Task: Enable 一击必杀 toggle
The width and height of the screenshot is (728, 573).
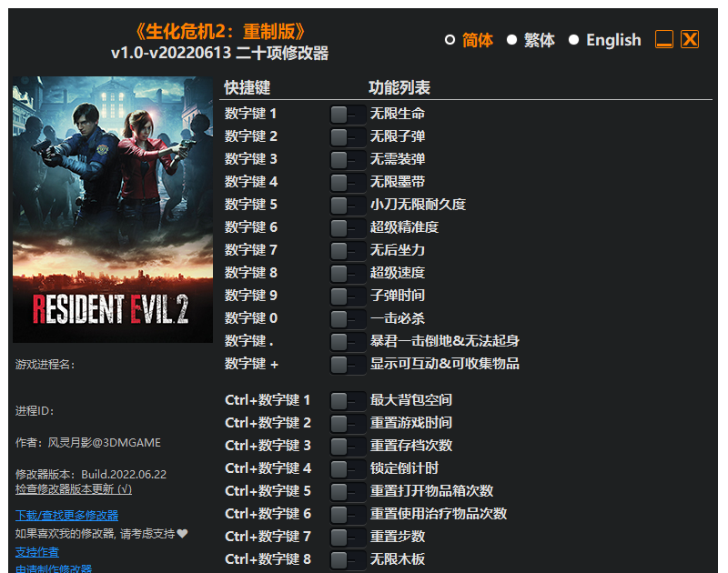Action: (348, 318)
